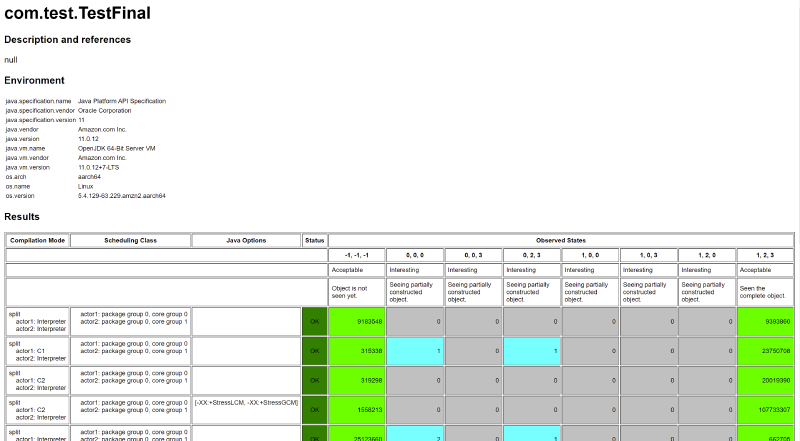Click the os.arch value aarch64
Screen dimensions: 800x441
[x=92, y=177]
